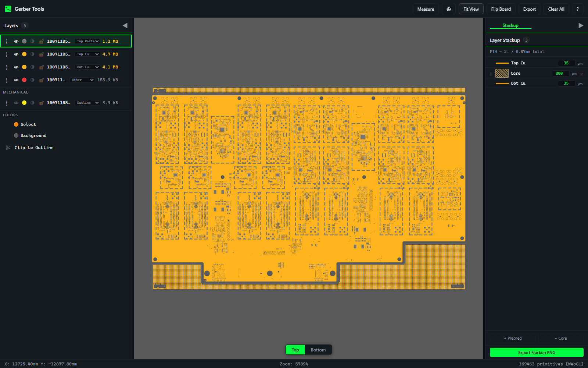Click the Fit View button
The width and height of the screenshot is (588, 368).
coord(471,9)
